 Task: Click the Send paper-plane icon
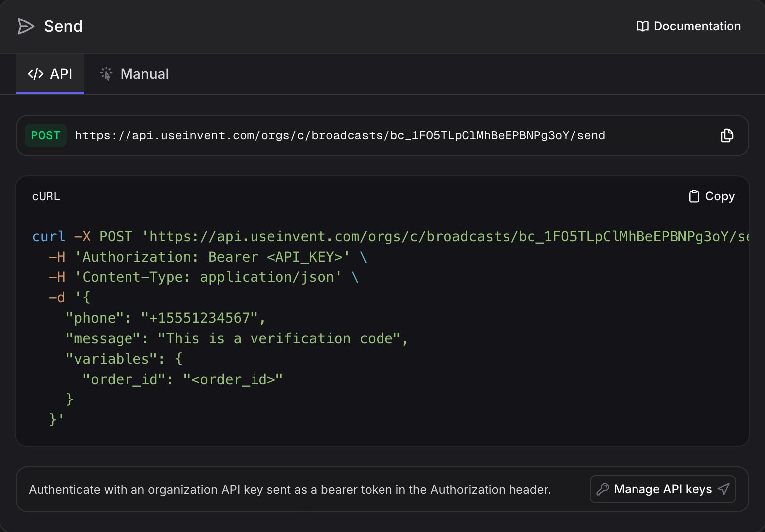pyautogui.click(x=26, y=26)
